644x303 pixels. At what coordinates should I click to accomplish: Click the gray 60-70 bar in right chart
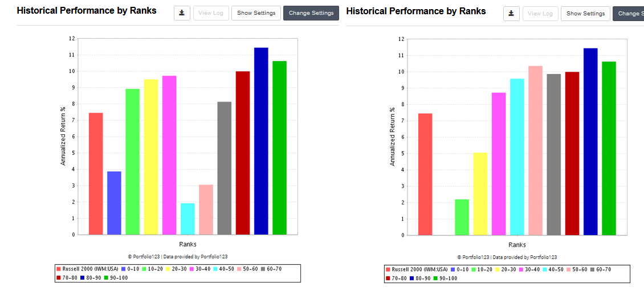click(x=553, y=155)
